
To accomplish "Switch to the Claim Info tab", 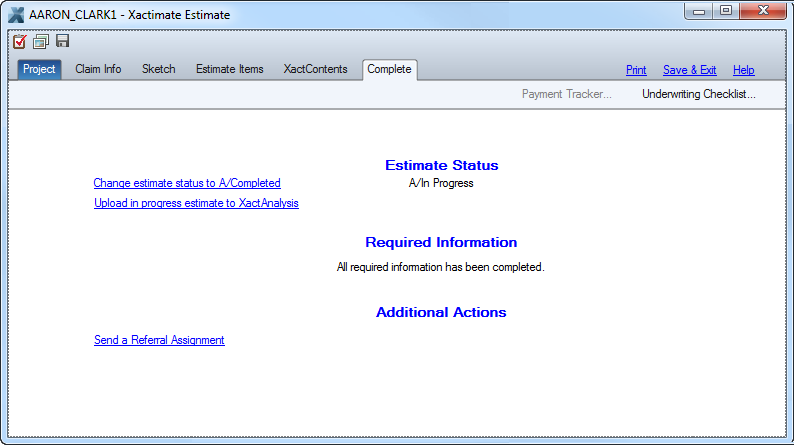I will [x=98, y=69].
